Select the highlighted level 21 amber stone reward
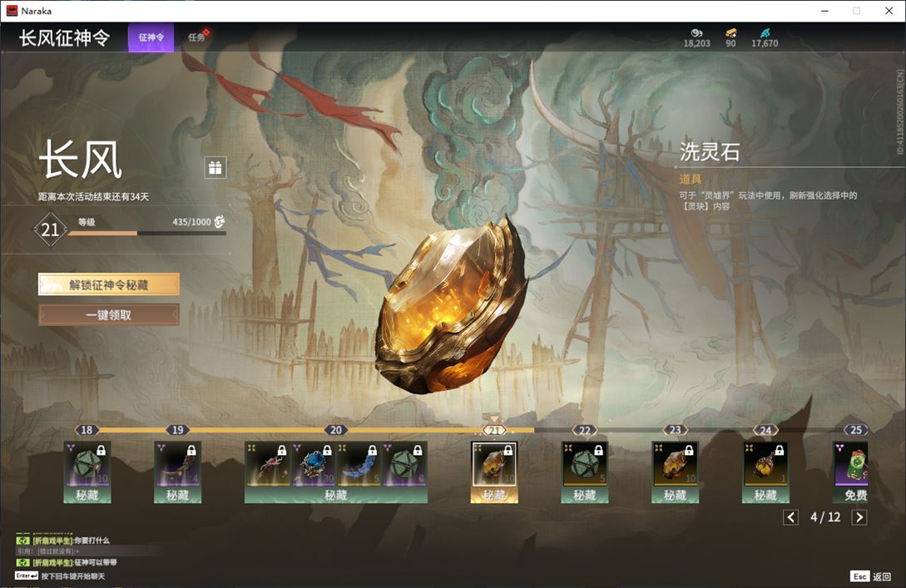Viewport: 906px width, 588px height. 494,464
